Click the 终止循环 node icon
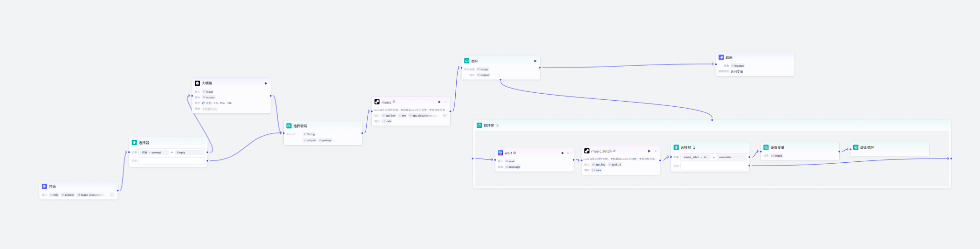980x249 pixels. 856,147
